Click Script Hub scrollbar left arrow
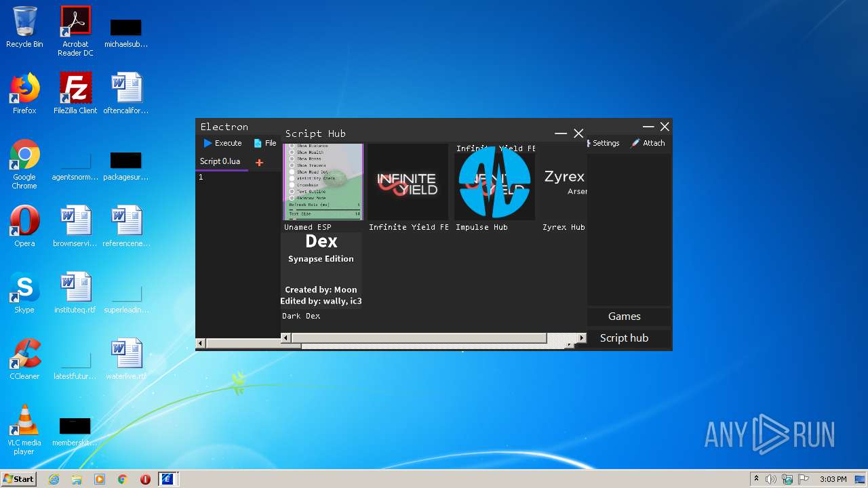 [x=285, y=338]
